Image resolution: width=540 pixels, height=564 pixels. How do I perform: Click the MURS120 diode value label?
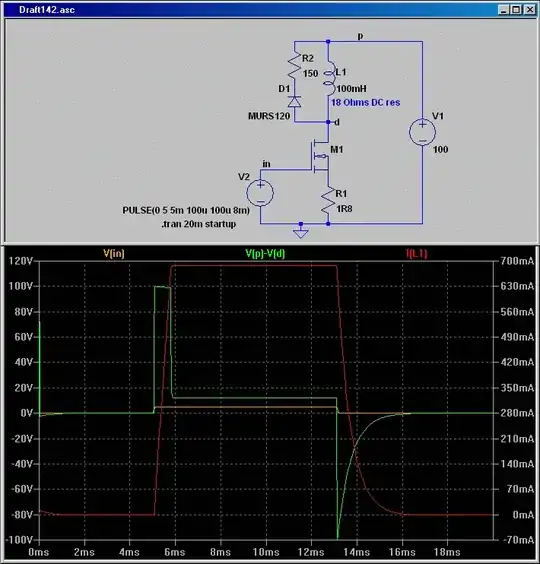[x=269, y=116]
